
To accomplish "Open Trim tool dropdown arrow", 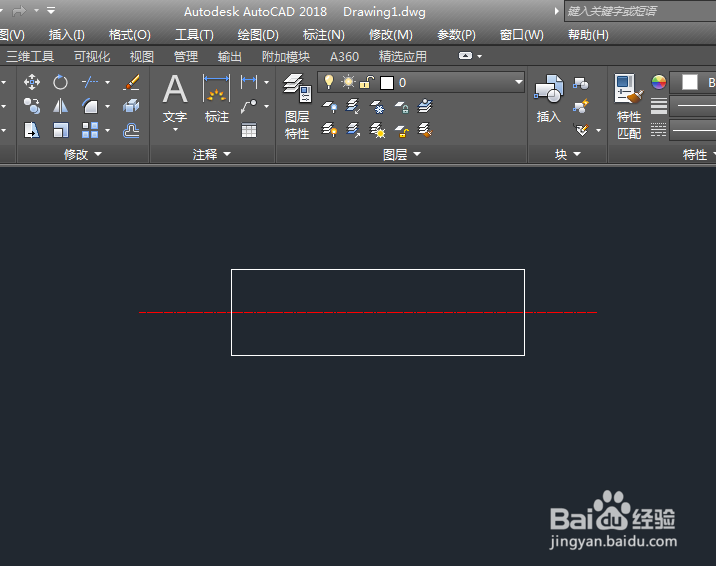I will (x=107, y=82).
